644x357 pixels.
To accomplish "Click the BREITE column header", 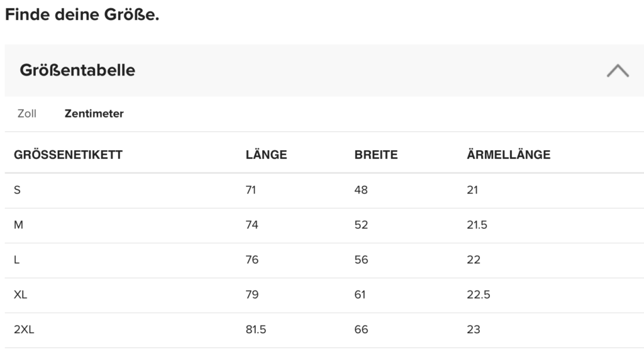I will tap(376, 155).
